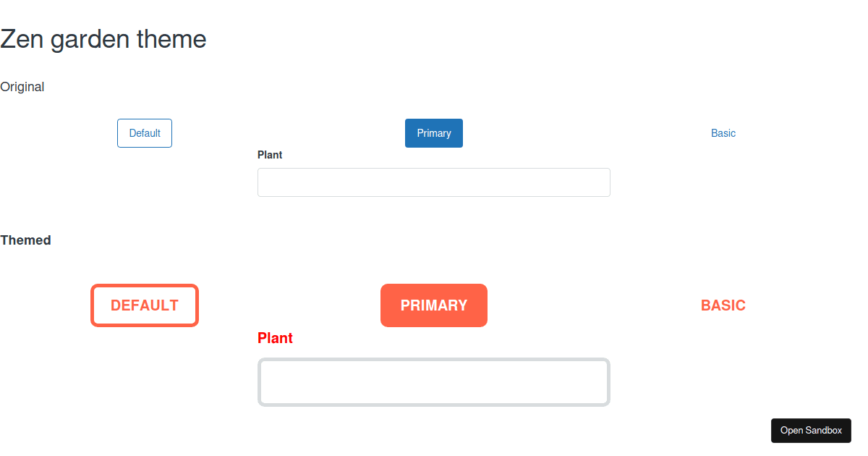Open Sandbox using the bottom-right button
The image size is (868, 456).
pyautogui.click(x=811, y=430)
